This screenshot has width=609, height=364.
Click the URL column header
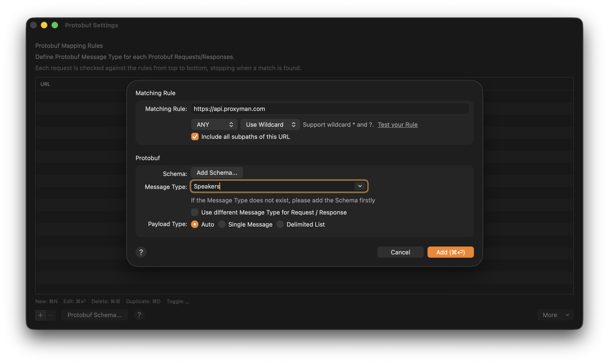(45, 84)
